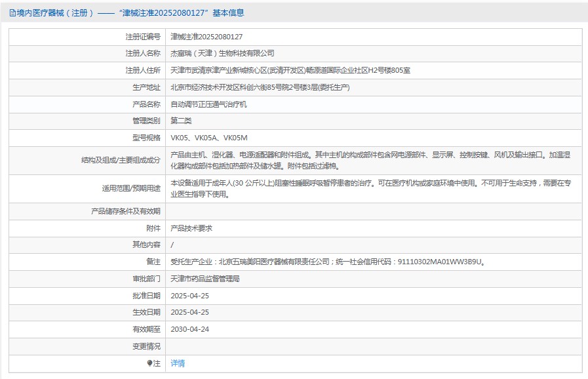Click the 变更情况 label
The image size is (588, 379).
[146, 346]
